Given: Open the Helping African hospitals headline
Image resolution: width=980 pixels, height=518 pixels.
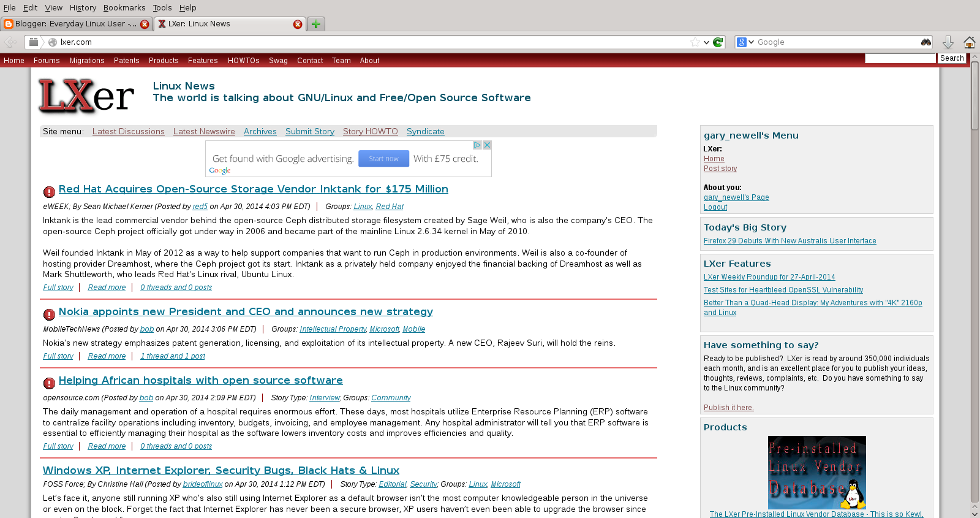Looking at the screenshot, I should pyautogui.click(x=201, y=381).
